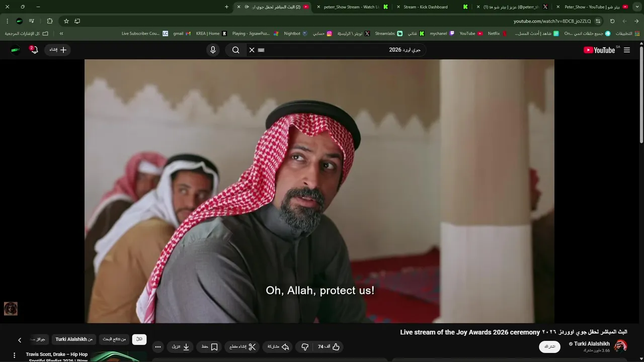Open site information icon in address bar
This screenshot has height=362, width=644.
(598, 21)
